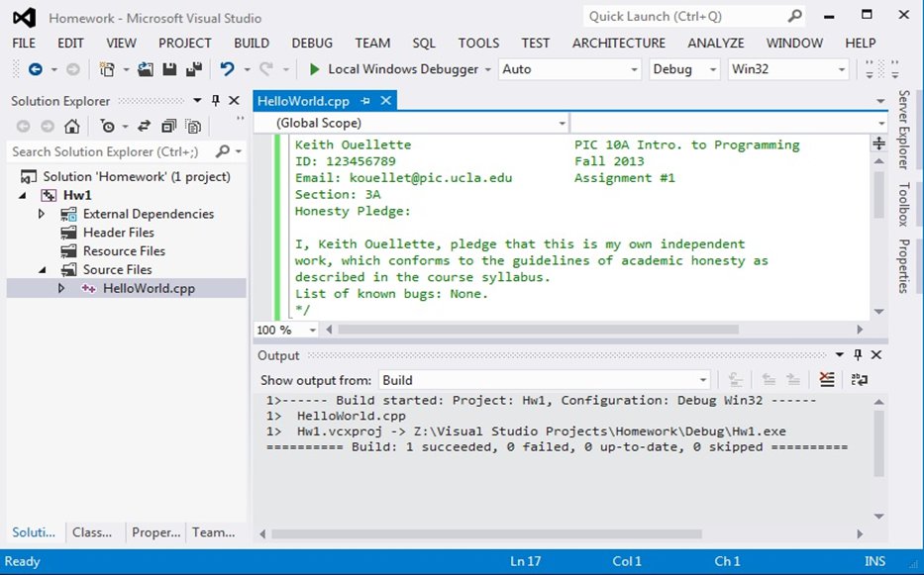Select Solution 'Homework' (1 project) node
The height and width of the screenshot is (575, 924).
136,176
